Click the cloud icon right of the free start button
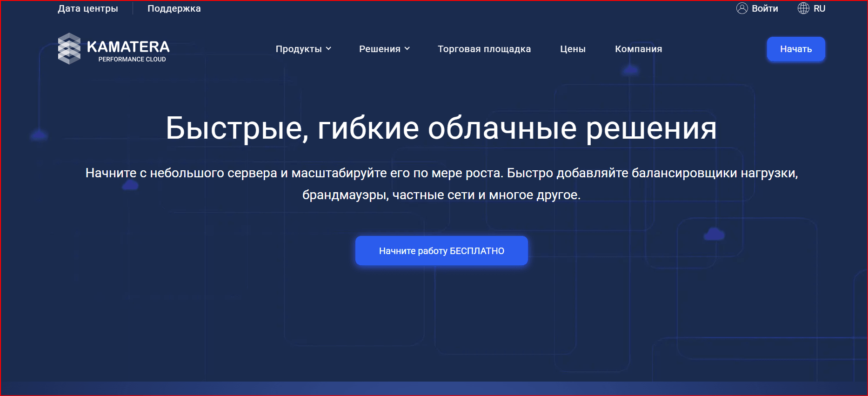The height and width of the screenshot is (396, 868). point(714,234)
